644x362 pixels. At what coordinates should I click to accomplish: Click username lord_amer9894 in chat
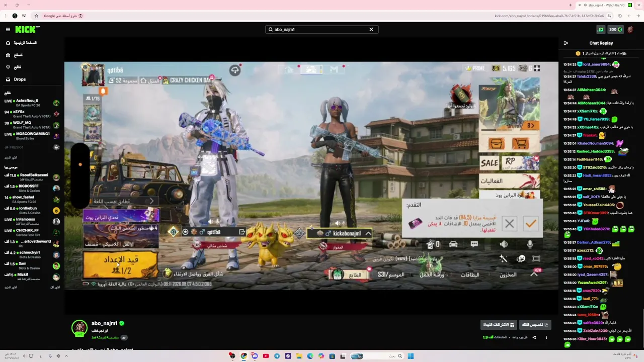[x=596, y=64]
